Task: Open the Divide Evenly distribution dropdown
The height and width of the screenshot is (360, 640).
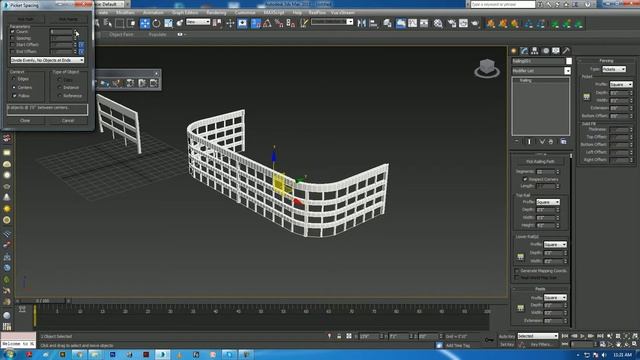Action: (x=47, y=60)
